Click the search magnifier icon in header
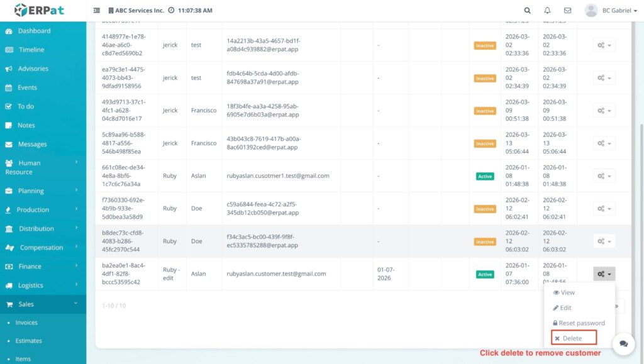This screenshot has width=644, height=364. coord(527,11)
